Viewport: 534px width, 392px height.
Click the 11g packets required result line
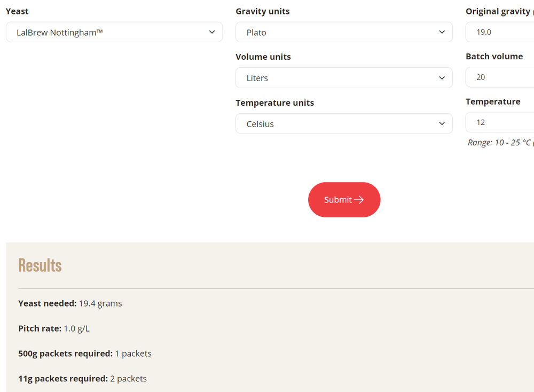coord(82,379)
